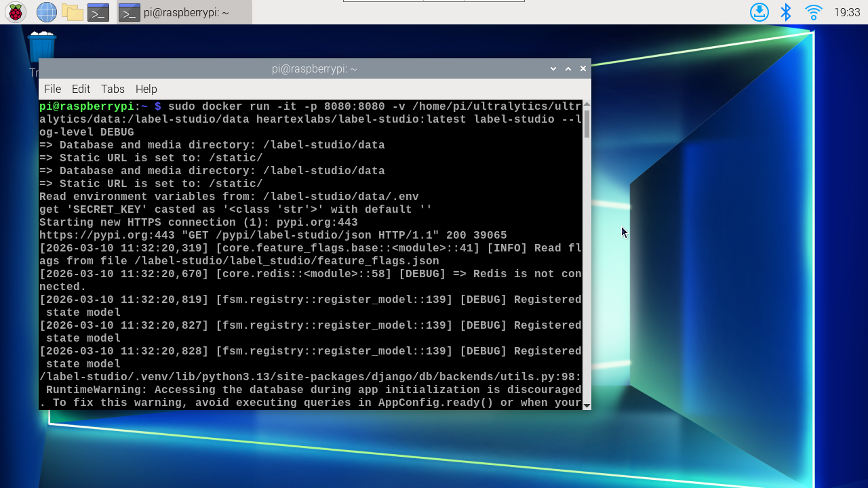
Task: Open the Wi-Fi network menu
Action: point(814,12)
